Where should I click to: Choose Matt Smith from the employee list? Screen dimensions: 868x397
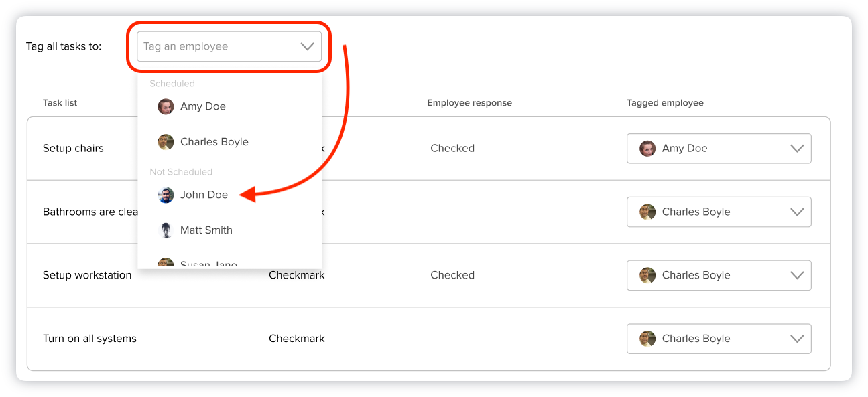point(206,230)
